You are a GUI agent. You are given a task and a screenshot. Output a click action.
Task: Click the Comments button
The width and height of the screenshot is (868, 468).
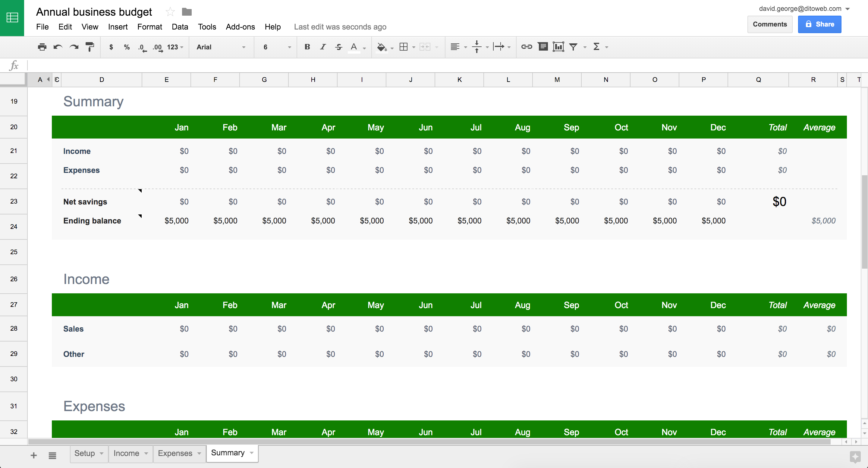(769, 24)
